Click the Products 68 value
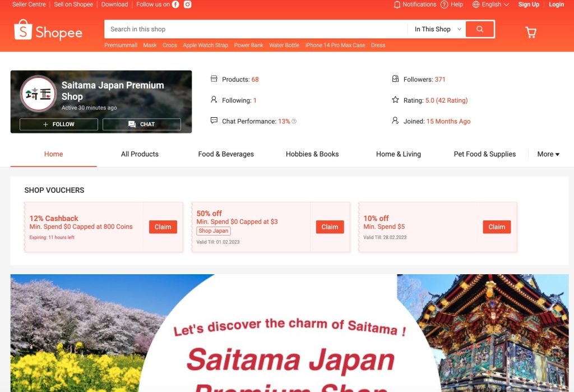Viewport: 574px width, 392px height. (255, 80)
